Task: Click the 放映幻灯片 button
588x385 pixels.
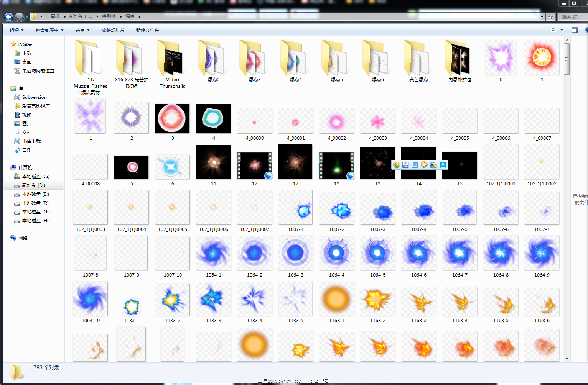Action: click(113, 30)
